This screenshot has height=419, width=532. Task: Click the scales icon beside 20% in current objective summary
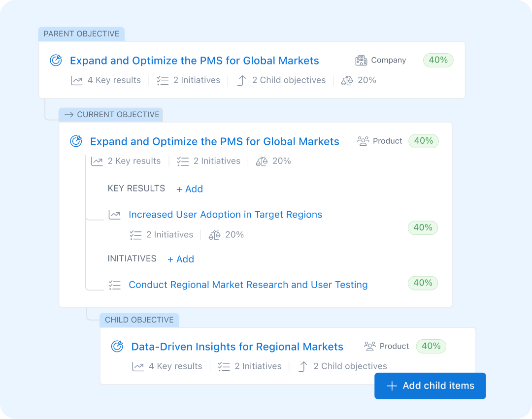[262, 161]
